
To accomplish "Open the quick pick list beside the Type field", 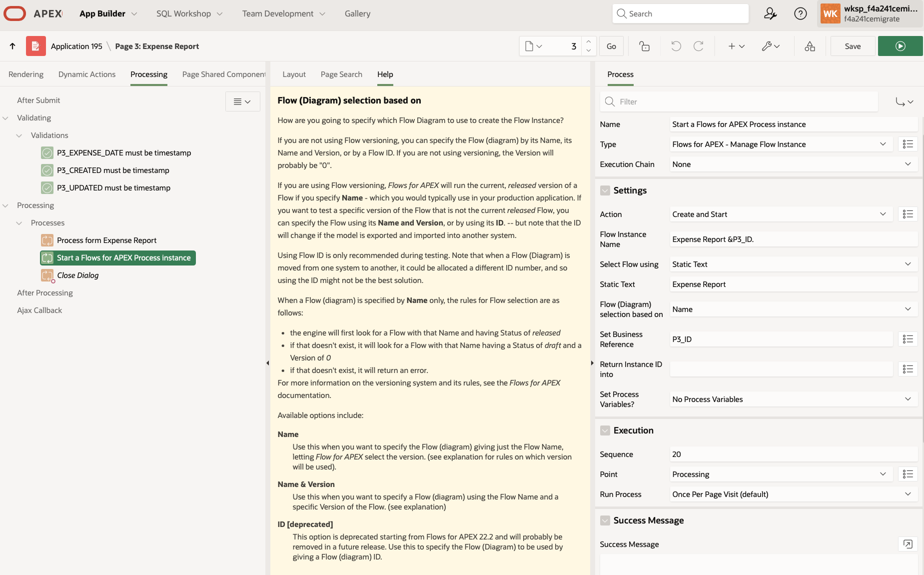I will coord(909,144).
